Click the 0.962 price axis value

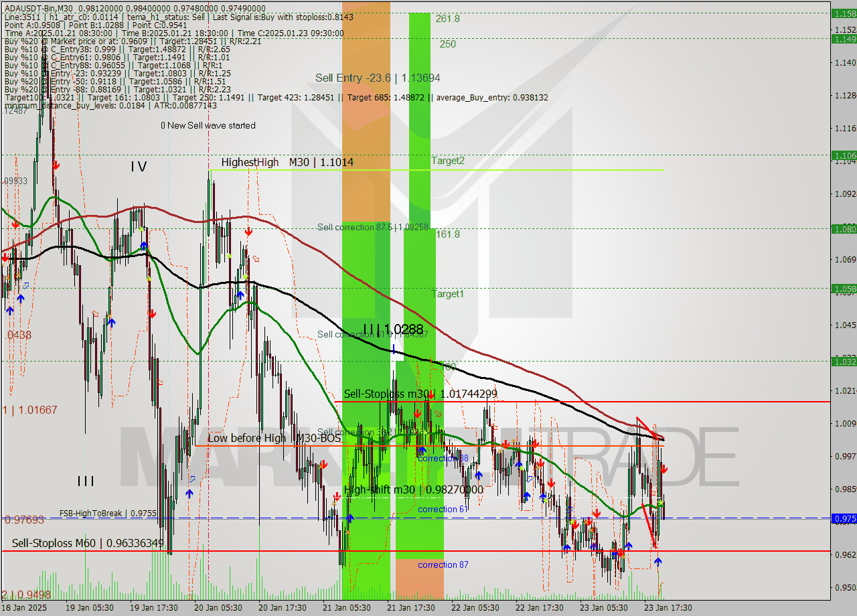click(846, 554)
